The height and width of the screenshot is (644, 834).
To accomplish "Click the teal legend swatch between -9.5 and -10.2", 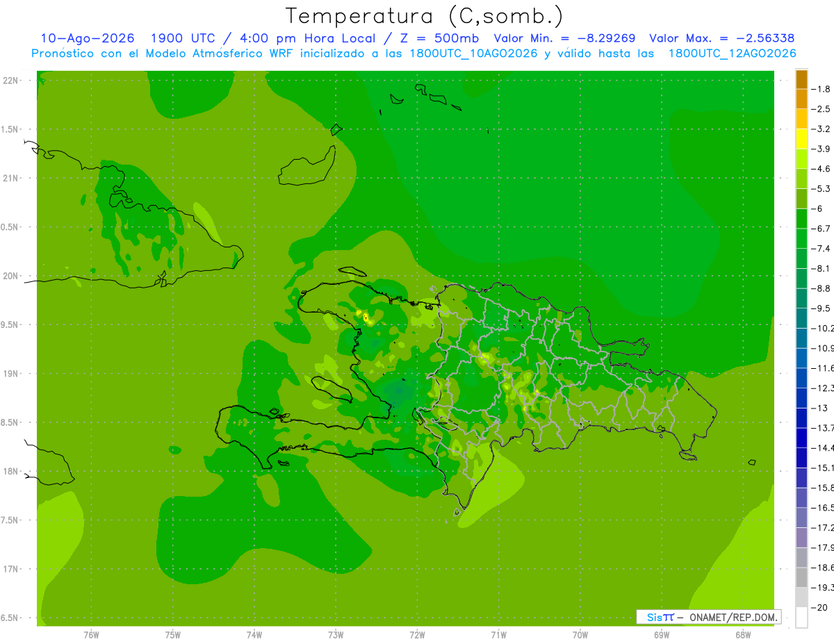I will [x=801, y=318].
